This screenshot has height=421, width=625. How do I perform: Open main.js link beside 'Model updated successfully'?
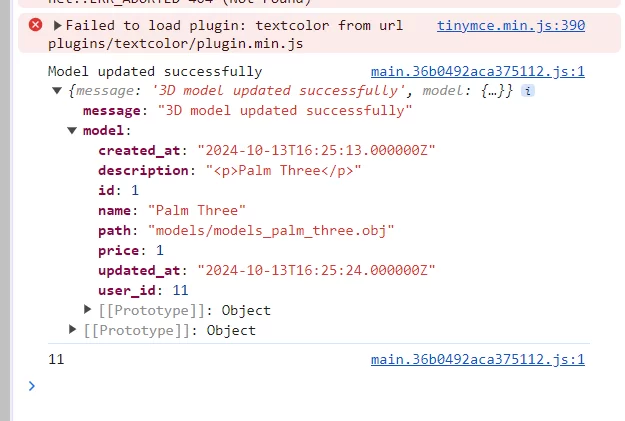click(x=478, y=72)
